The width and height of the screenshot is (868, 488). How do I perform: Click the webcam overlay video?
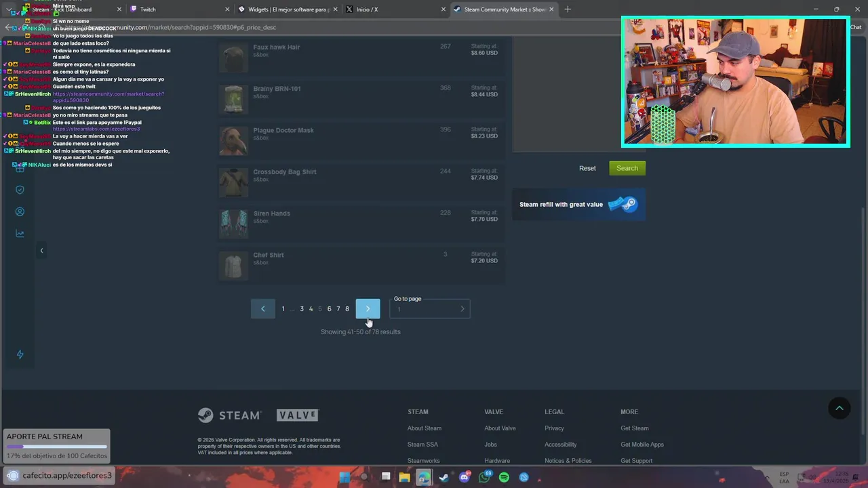tap(736, 81)
